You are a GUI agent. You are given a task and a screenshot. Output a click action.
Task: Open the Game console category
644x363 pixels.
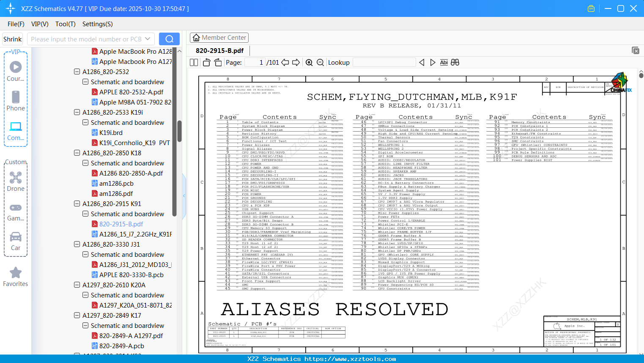click(16, 212)
